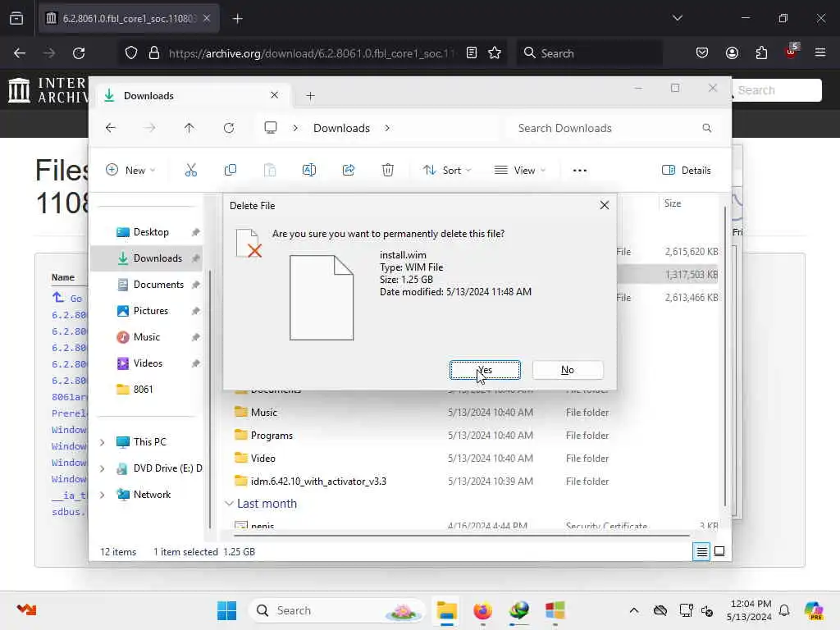Toggle the Details pane button
Image resolution: width=840 pixels, height=630 pixels.
(x=687, y=171)
